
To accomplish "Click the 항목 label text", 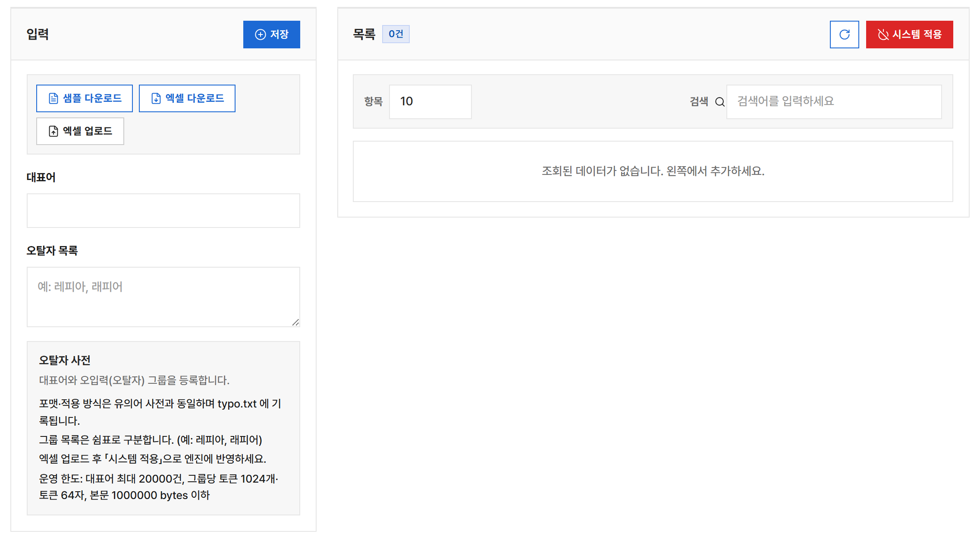I will [374, 101].
